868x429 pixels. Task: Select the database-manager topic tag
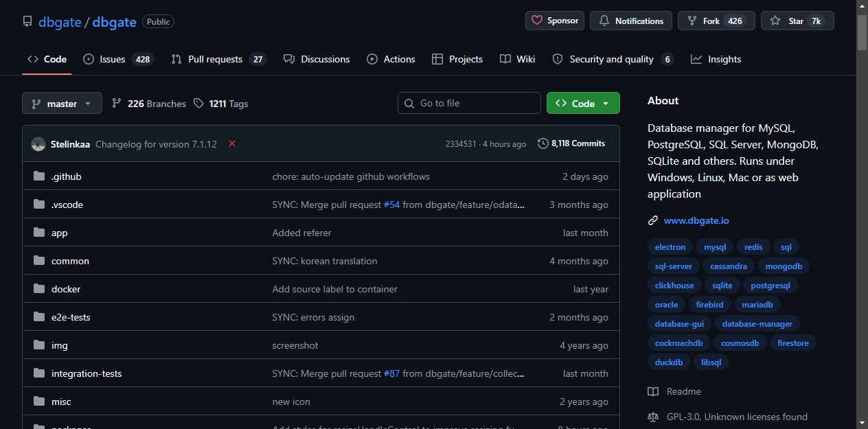pyautogui.click(x=757, y=324)
